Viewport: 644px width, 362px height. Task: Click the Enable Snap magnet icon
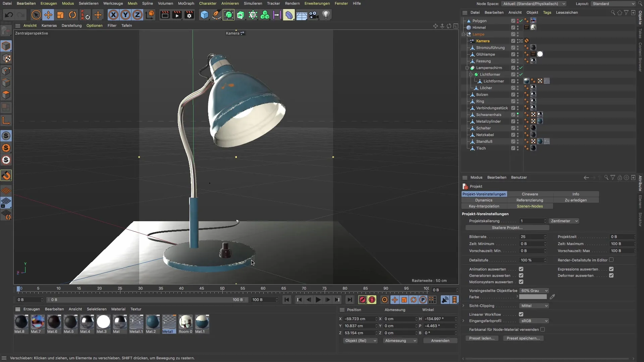tap(6, 176)
